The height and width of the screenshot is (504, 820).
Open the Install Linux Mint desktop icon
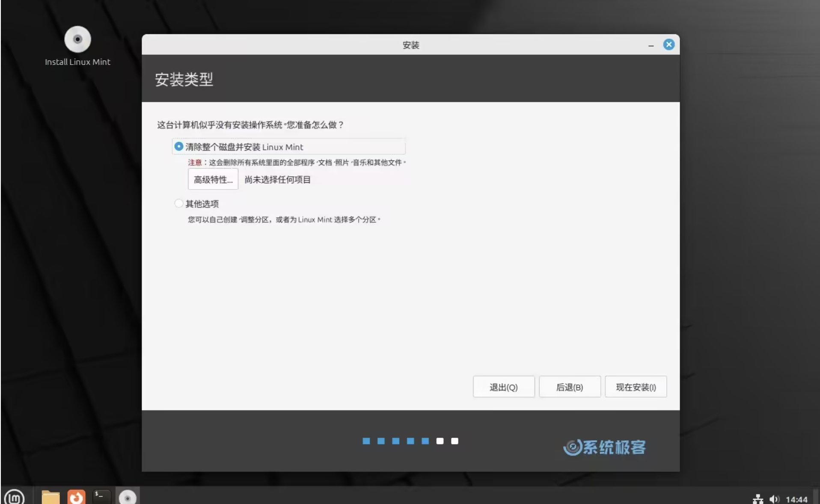[77, 46]
